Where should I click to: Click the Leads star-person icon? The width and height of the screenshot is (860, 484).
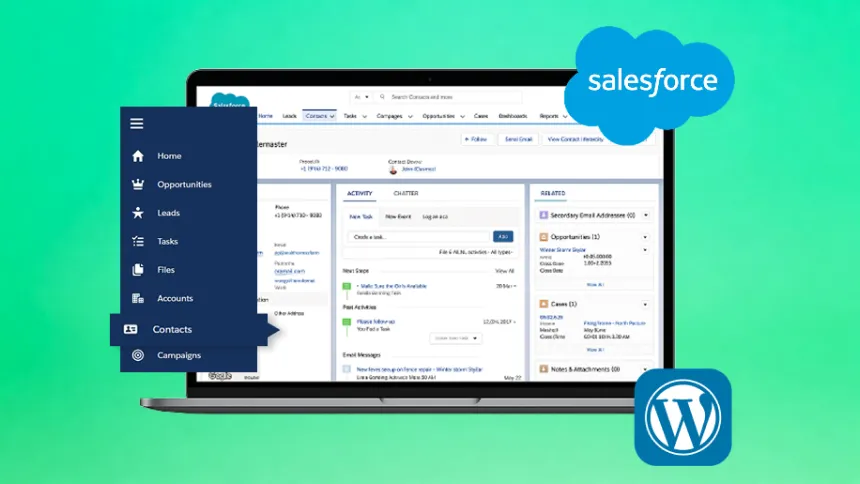tap(138, 213)
